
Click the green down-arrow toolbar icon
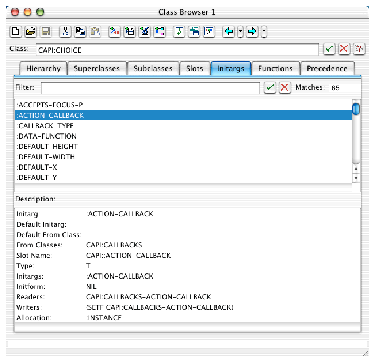point(179,32)
